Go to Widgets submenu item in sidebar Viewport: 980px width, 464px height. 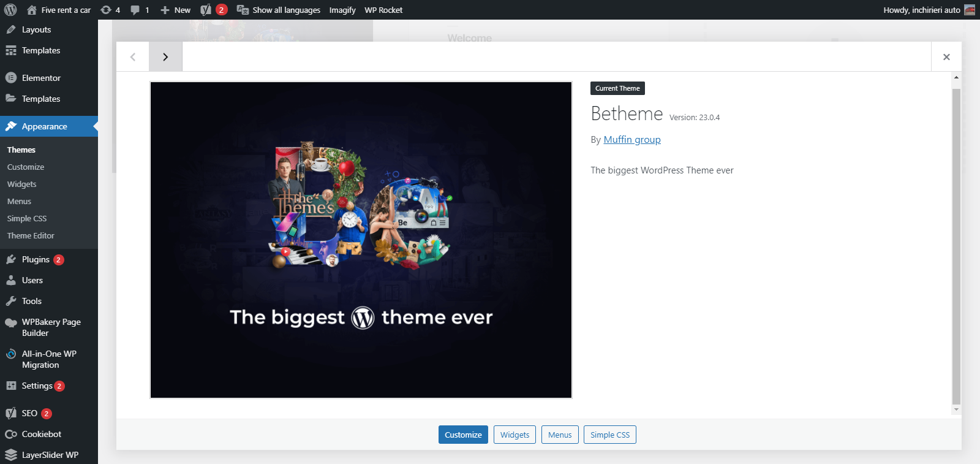22,184
